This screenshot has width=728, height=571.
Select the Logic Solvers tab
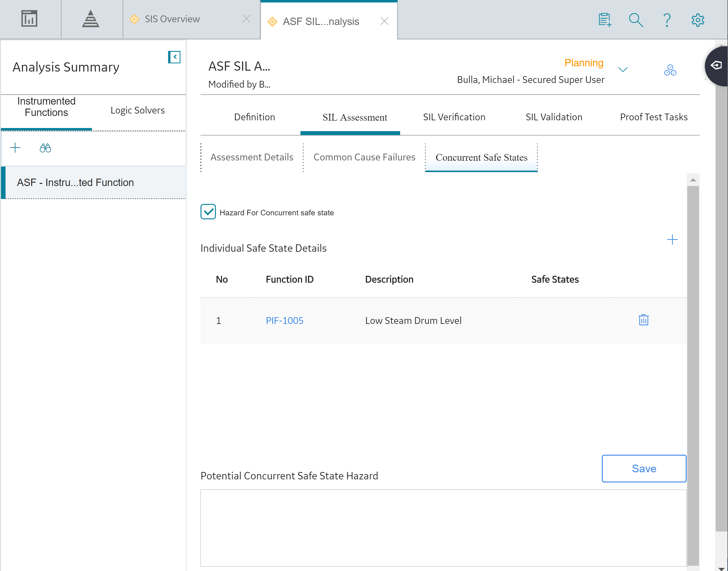pos(138,110)
